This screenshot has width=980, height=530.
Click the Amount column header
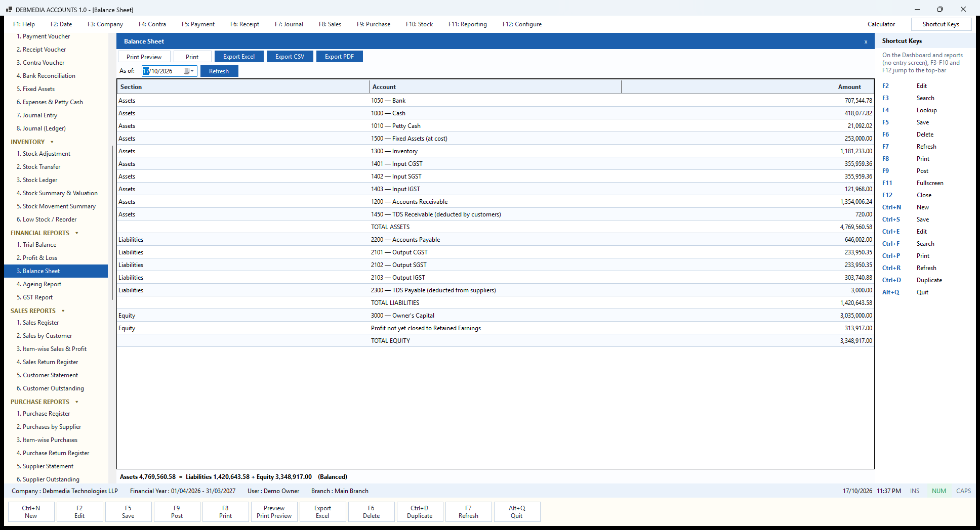[x=748, y=87]
